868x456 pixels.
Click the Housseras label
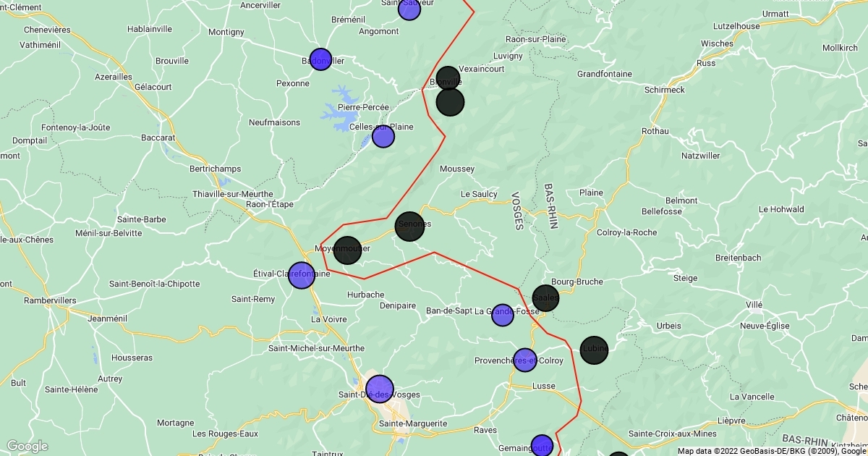[x=132, y=358]
